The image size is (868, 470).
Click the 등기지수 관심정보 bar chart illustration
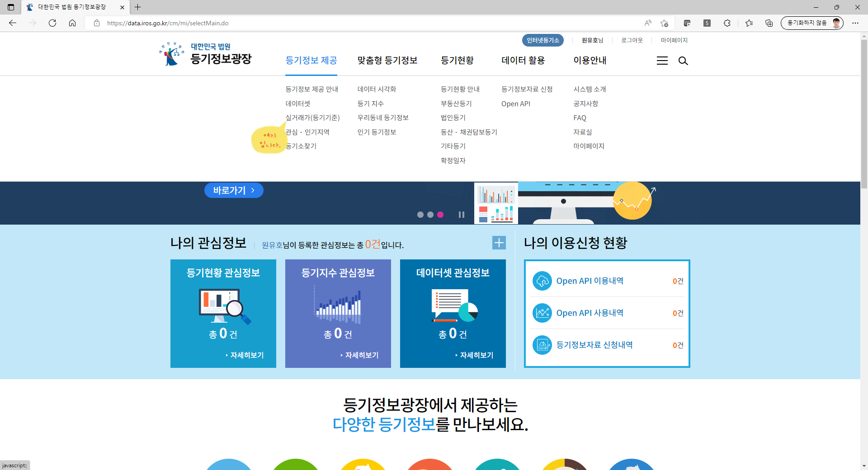coord(338,305)
